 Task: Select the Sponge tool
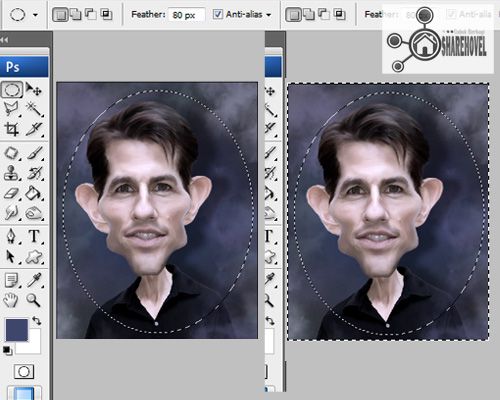[x=35, y=212]
